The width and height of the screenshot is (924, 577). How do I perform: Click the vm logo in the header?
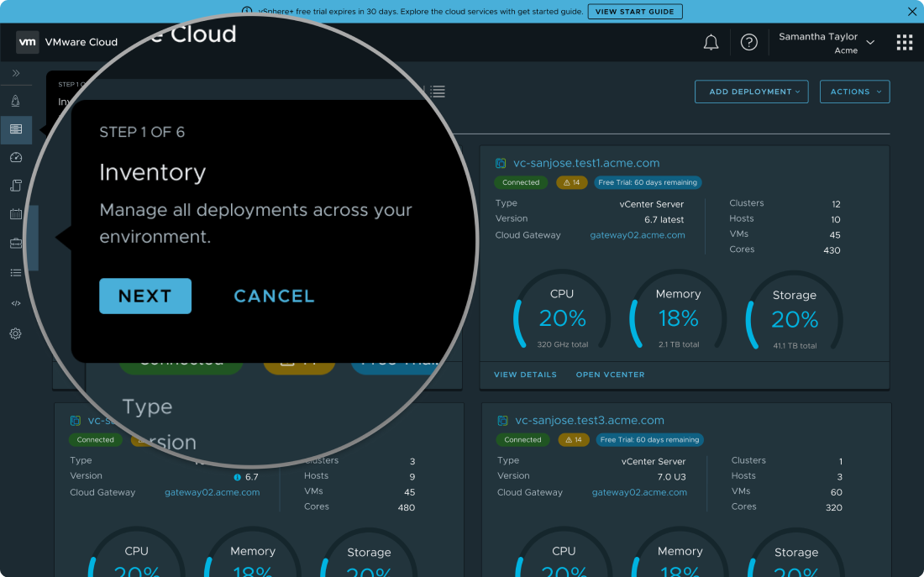pos(27,42)
